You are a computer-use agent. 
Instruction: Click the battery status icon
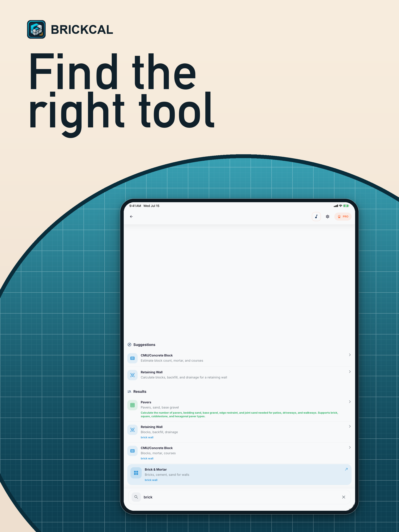[x=346, y=206]
